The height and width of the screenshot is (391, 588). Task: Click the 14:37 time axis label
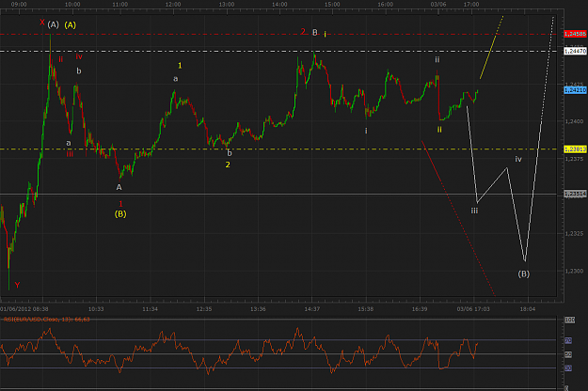312,309
